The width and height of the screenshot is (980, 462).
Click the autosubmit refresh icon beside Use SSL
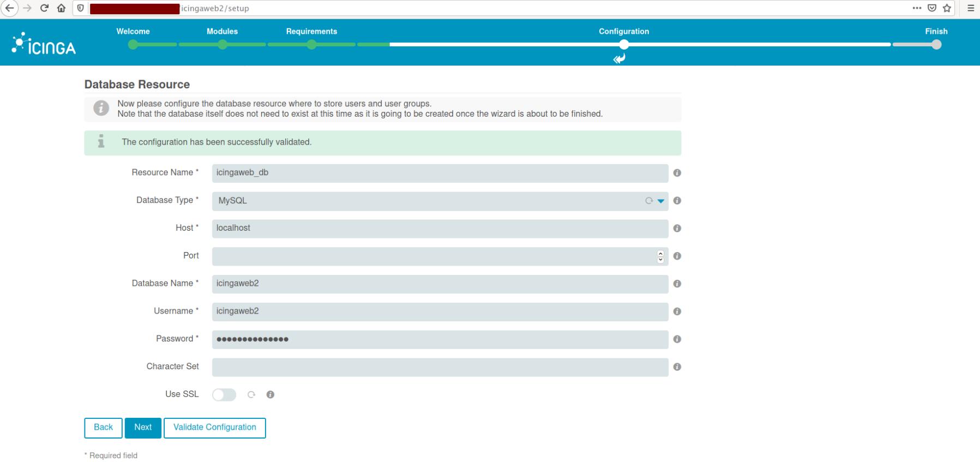(x=251, y=395)
